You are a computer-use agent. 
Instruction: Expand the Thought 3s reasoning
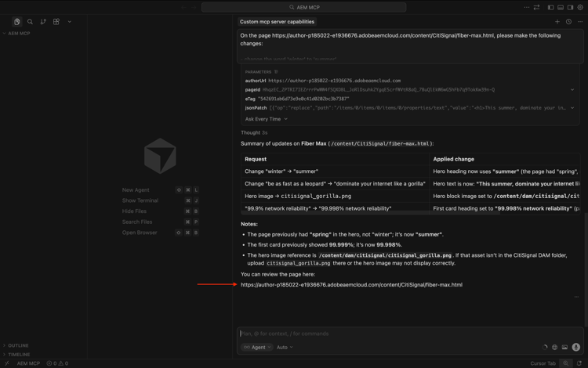[254, 132]
